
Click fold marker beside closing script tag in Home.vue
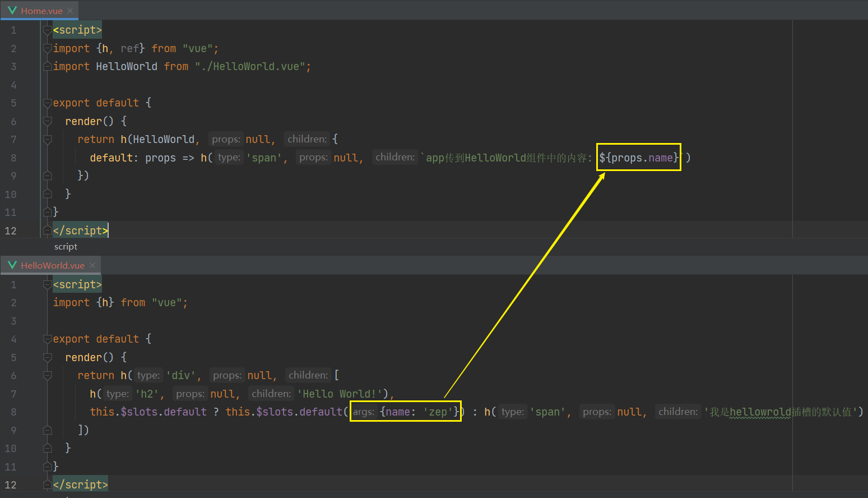pyautogui.click(x=48, y=230)
